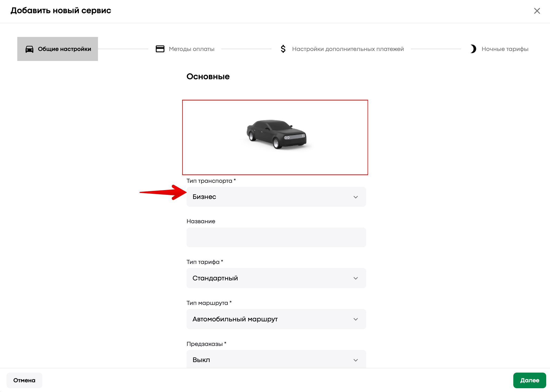550x392 pixels.
Task: Click the Отмена button
Action: pyautogui.click(x=24, y=380)
